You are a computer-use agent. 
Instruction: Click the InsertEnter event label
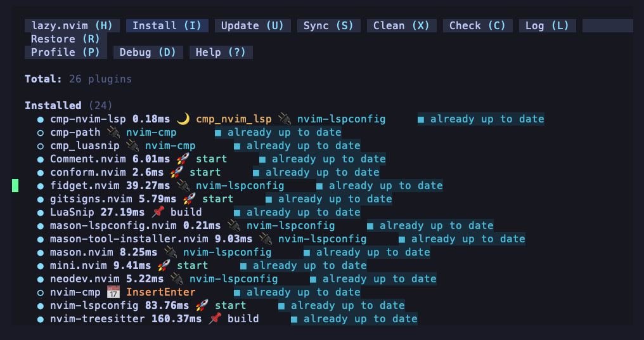(160, 292)
